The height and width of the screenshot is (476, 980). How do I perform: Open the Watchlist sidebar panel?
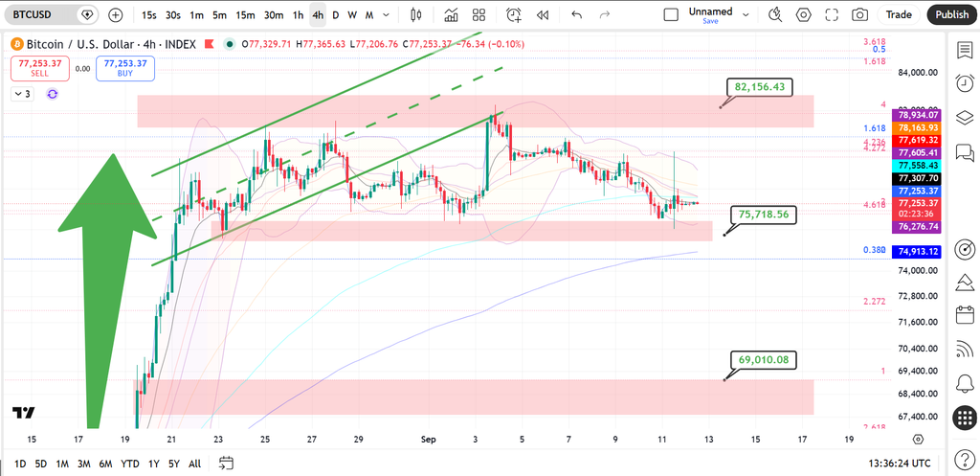965,51
